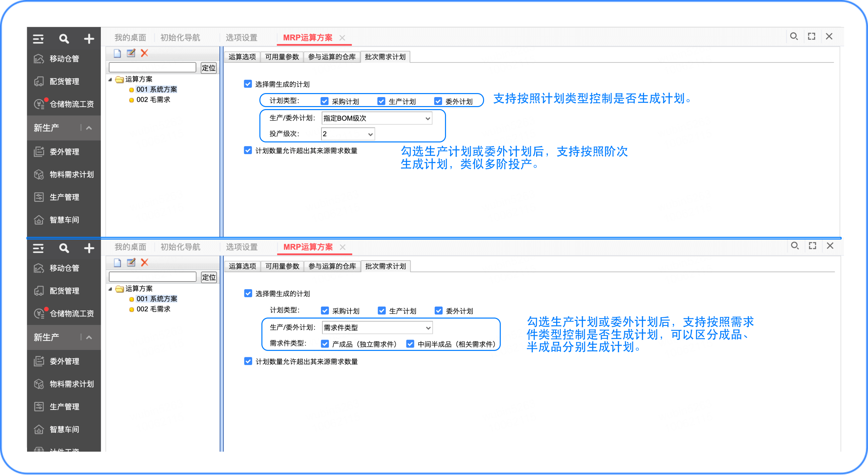Click search magnifier in lower sidebar
This screenshot has width=868, height=475.
pyautogui.click(x=64, y=249)
